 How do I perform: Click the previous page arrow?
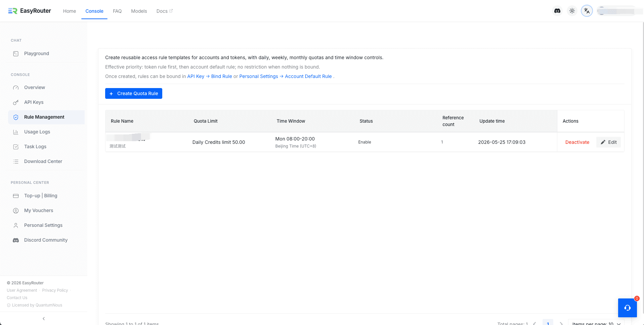534,323
